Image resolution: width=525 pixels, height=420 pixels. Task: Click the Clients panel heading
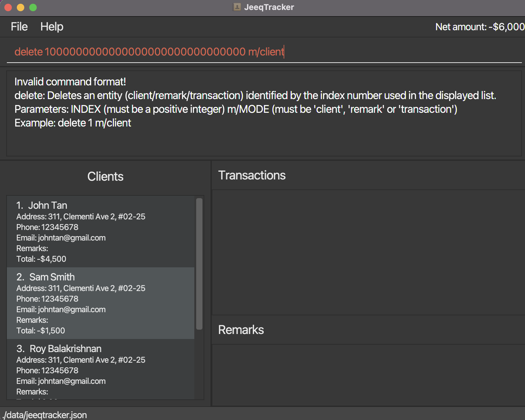pos(105,176)
